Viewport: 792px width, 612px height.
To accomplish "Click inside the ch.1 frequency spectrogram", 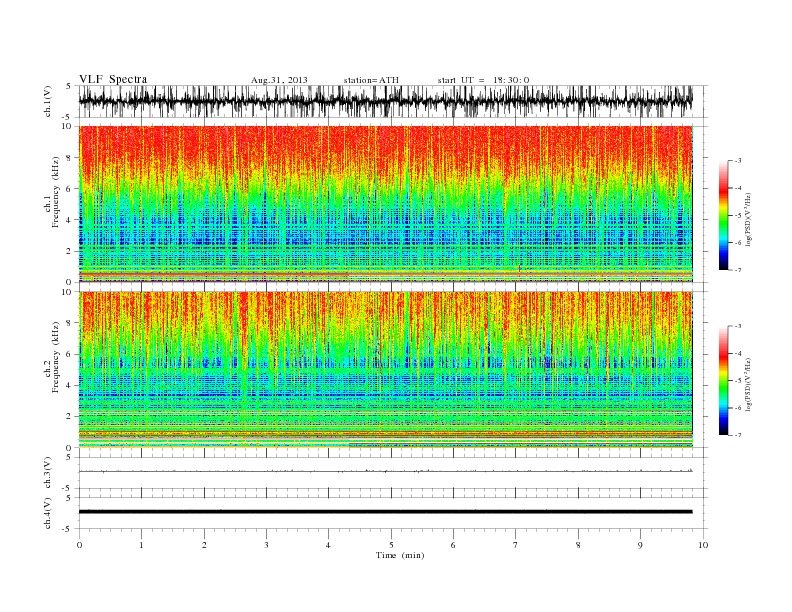I will point(385,204).
